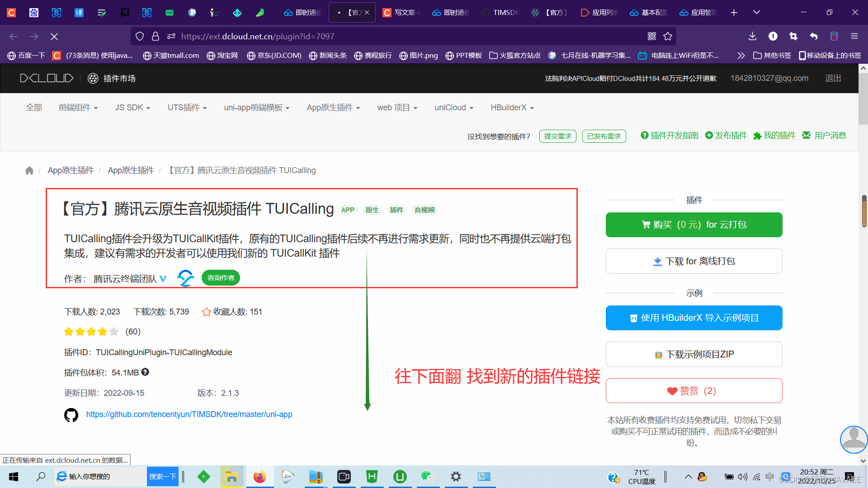
Task: Click the 咨询作者 button
Action: [221, 278]
